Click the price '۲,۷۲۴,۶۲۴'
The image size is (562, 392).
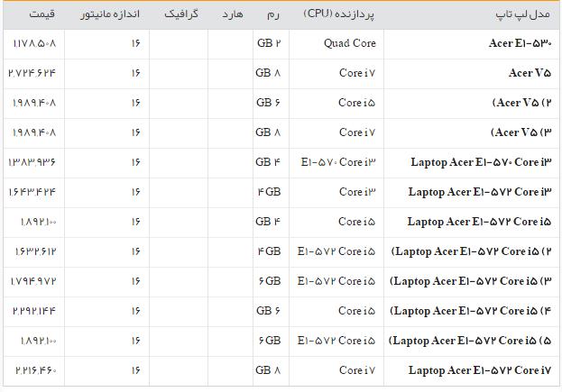coord(32,73)
